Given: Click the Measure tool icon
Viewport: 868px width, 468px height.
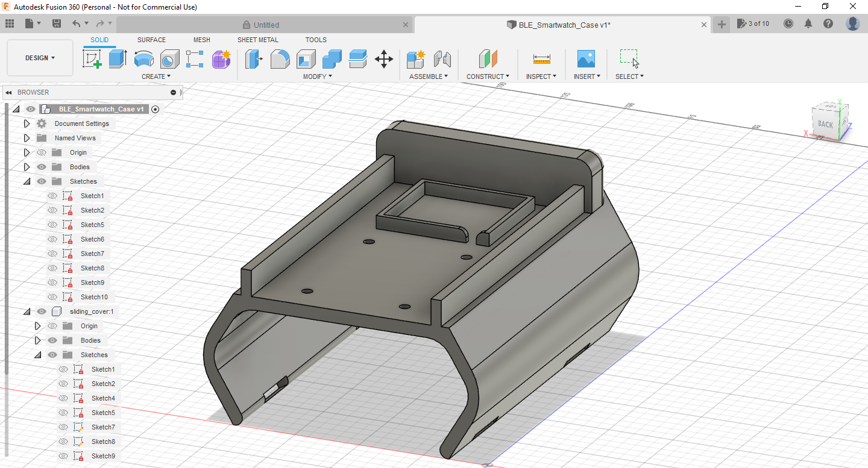Looking at the screenshot, I should (541, 59).
